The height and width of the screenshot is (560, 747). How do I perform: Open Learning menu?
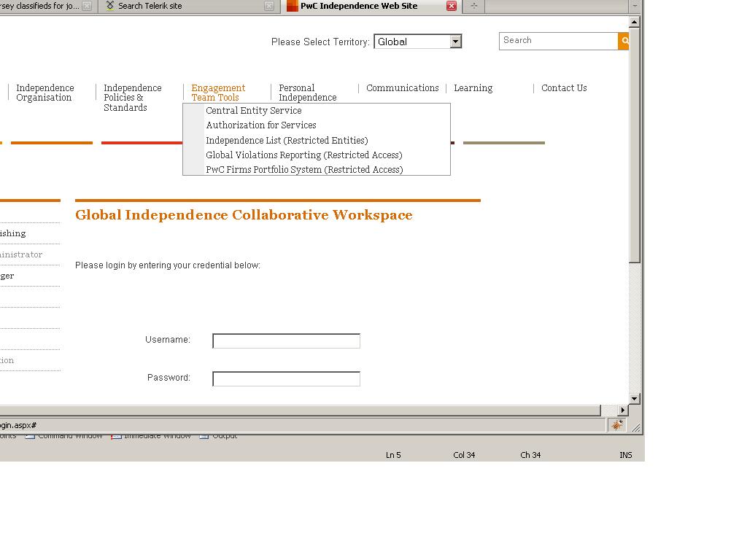tap(473, 88)
